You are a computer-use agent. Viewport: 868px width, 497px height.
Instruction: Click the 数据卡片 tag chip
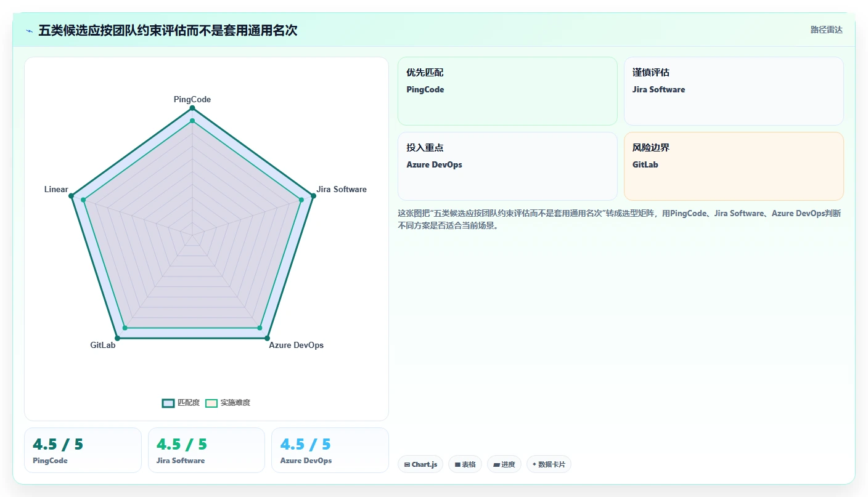click(x=549, y=464)
